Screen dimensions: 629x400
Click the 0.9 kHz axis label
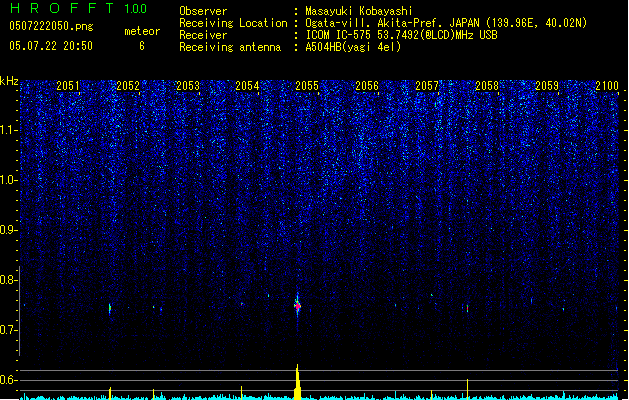9,230
